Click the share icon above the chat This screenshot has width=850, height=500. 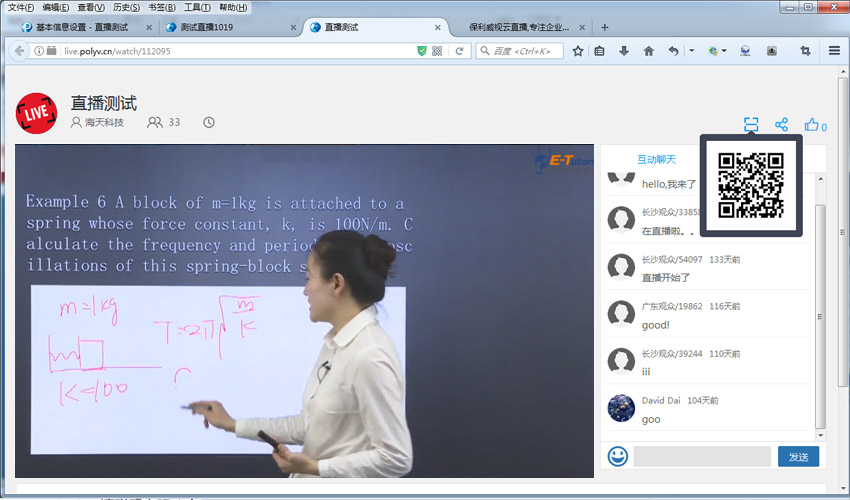(x=782, y=125)
